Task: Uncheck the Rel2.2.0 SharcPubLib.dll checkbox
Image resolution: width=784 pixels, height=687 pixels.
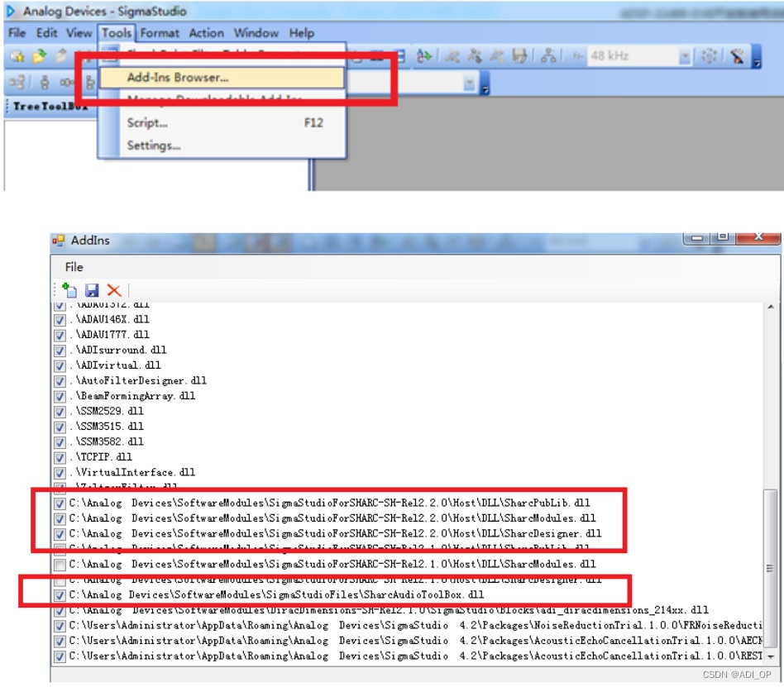Action: (x=60, y=503)
